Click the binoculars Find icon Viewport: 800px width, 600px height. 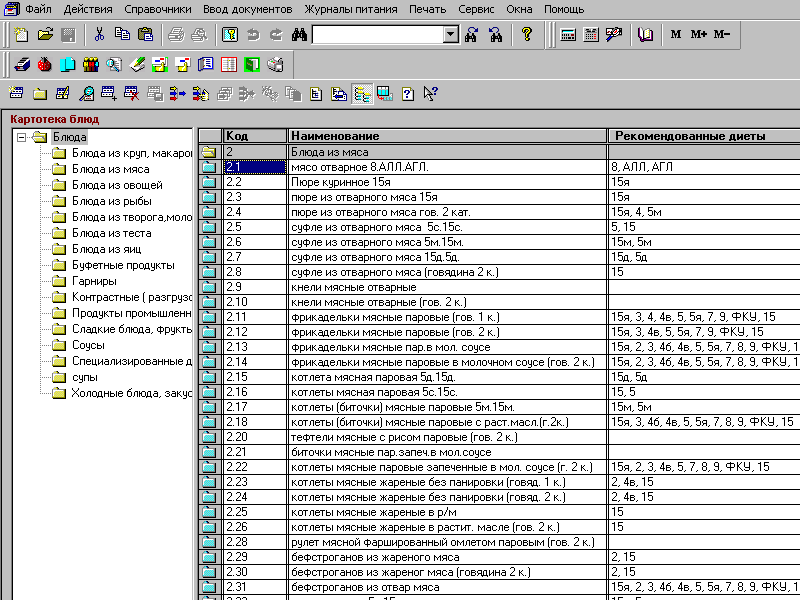(298, 35)
